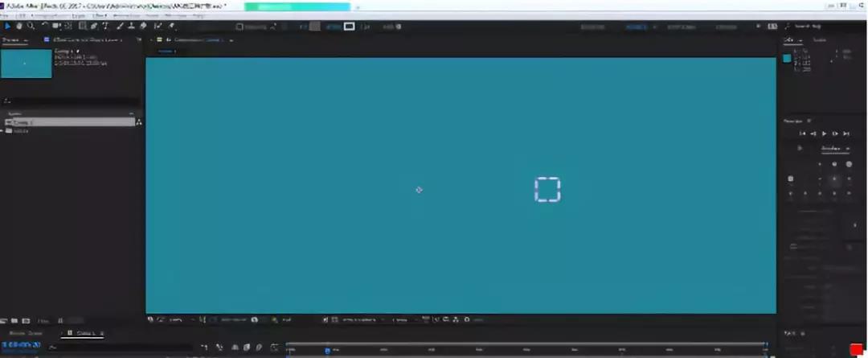Select the Type text tool
The image size is (868, 358).
click(x=105, y=26)
